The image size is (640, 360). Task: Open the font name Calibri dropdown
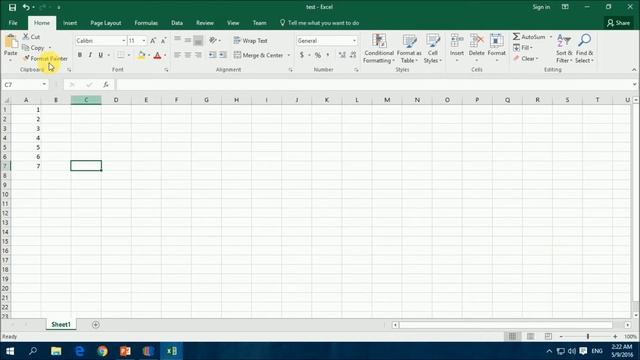[x=123, y=41]
